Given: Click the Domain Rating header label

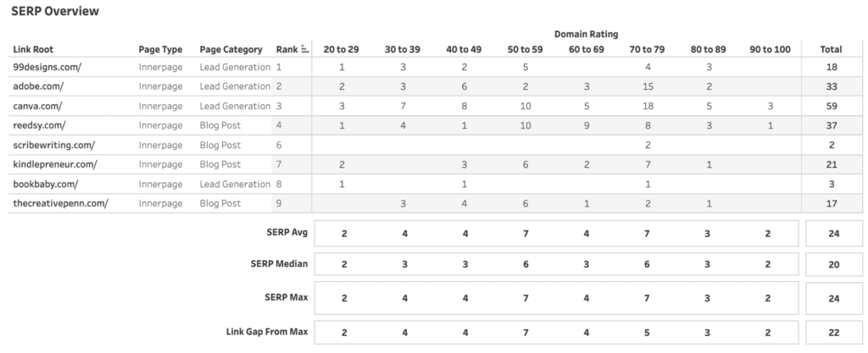Looking at the screenshot, I should pos(587,34).
